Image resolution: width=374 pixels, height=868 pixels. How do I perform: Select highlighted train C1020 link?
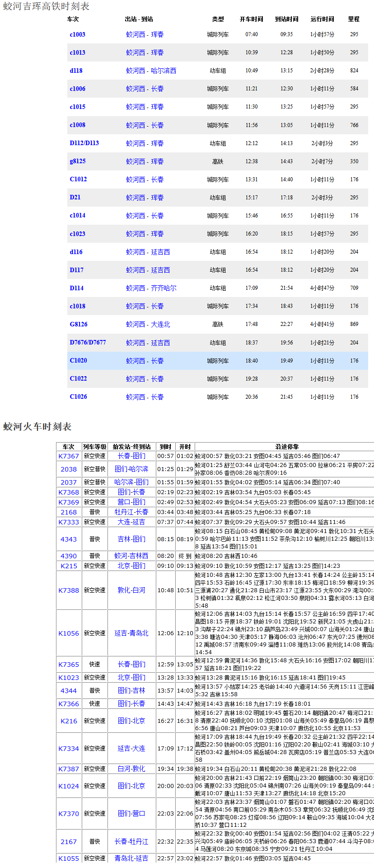(x=78, y=360)
